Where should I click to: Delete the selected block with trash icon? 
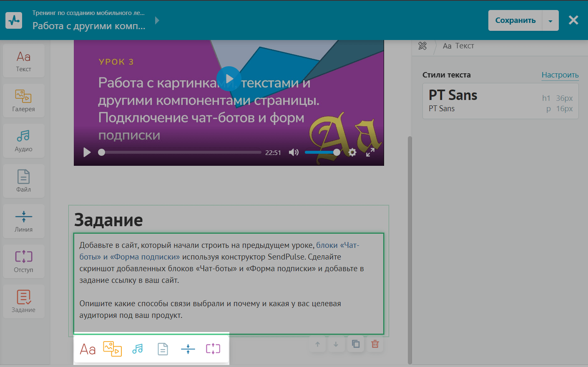pyautogui.click(x=375, y=344)
